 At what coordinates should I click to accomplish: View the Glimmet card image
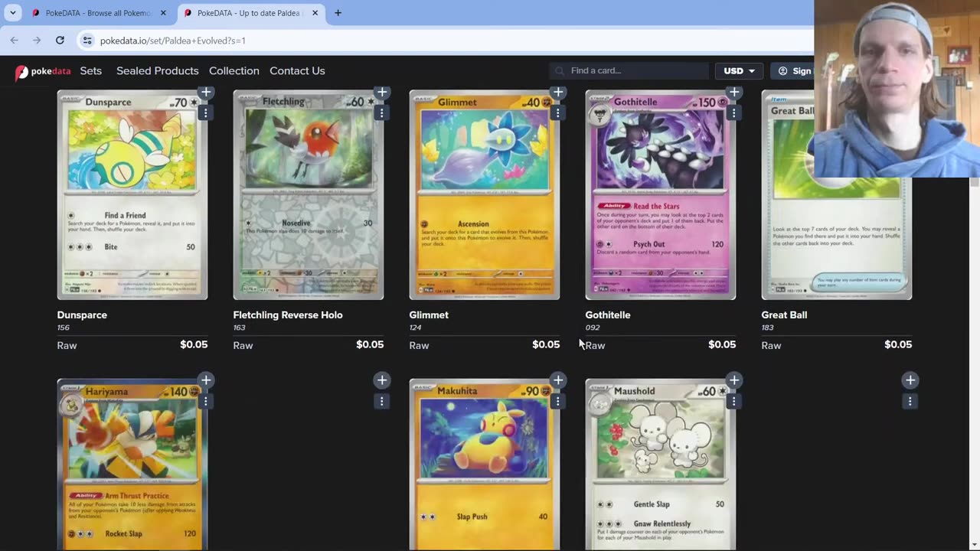485,195
